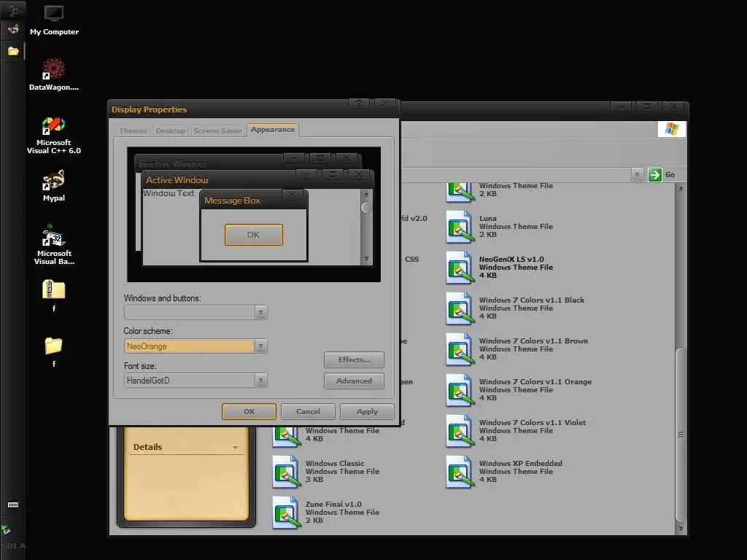Screen dimensions: 747x560
Task: Collapse the Details panel in Explorer sidebar
Action: tap(235, 448)
